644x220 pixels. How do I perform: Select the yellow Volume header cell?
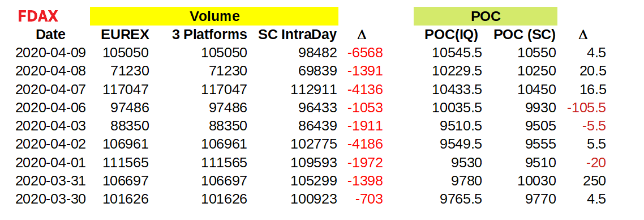tap(214, 16)
